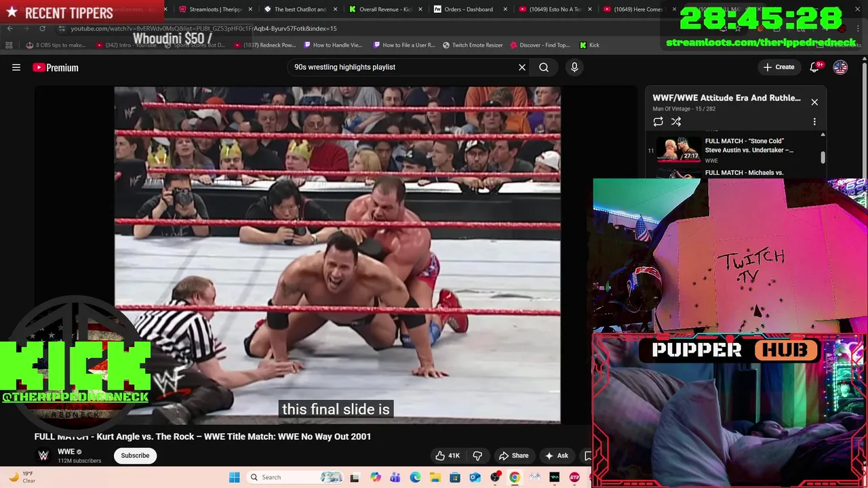Click the wrestling video player
The image size is (868, 488).
[337, 255]
